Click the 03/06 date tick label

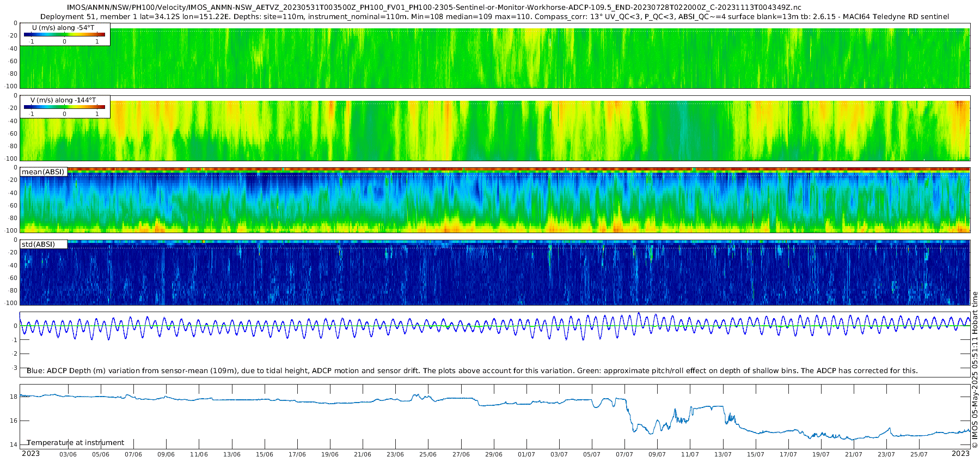68,454
